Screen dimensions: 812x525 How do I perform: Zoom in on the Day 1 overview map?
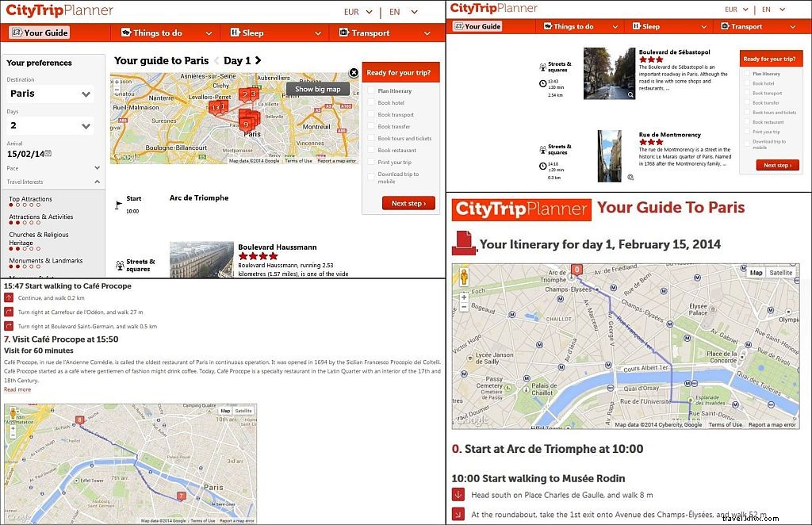[x=117, y=82]
